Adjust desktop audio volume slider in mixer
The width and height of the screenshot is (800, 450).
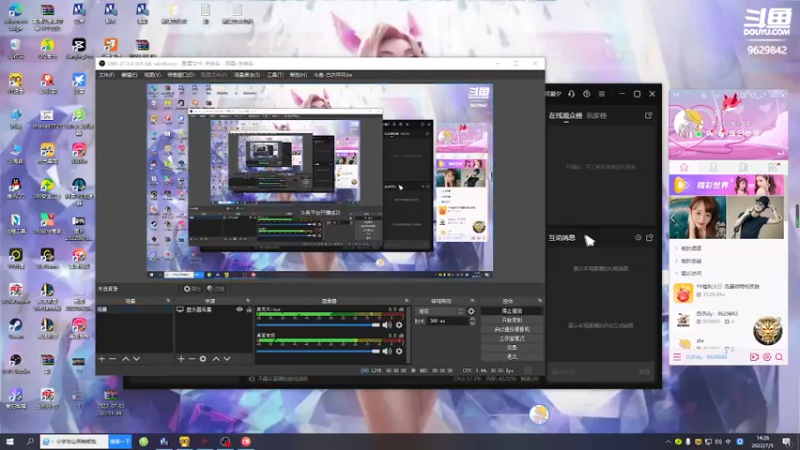[x=318, y=351]
